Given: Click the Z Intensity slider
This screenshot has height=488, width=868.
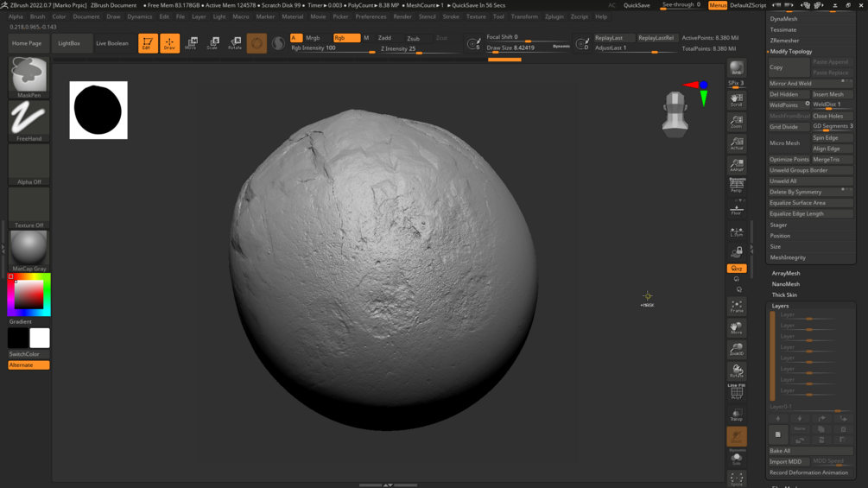Looking at the screenshot, I should (419, 49).
